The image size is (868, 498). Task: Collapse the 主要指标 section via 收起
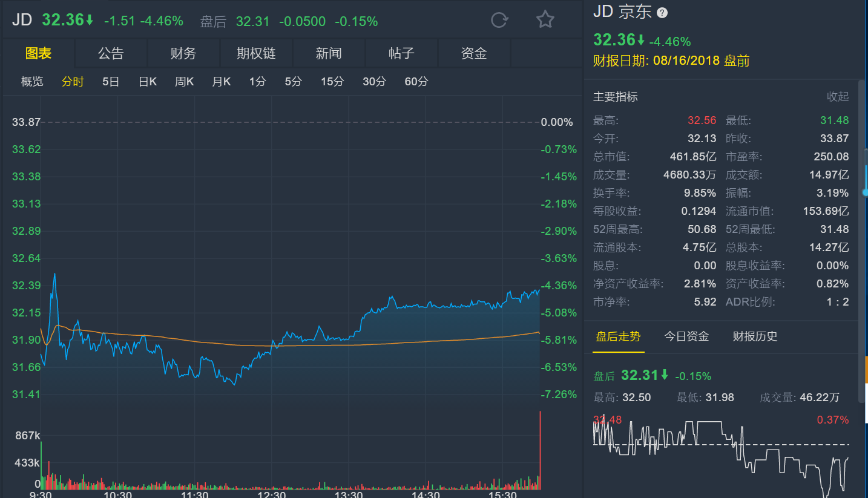pos(838,97)
